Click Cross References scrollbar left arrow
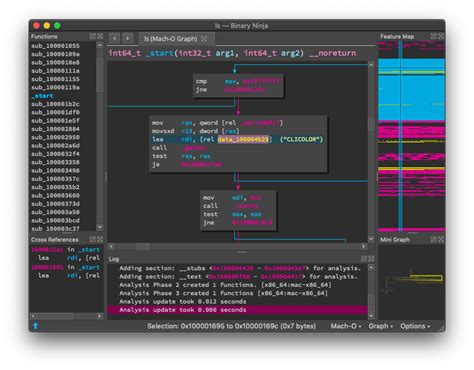 (33, 316)
